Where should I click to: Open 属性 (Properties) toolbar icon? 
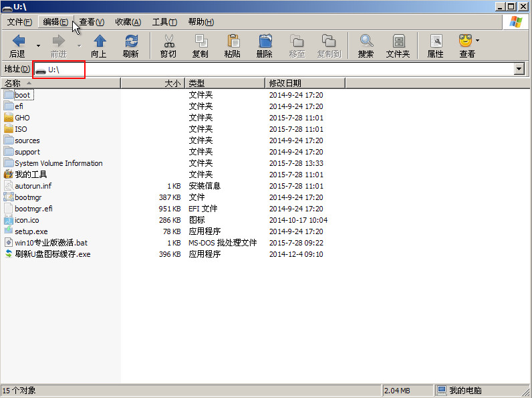coord(436,41)
